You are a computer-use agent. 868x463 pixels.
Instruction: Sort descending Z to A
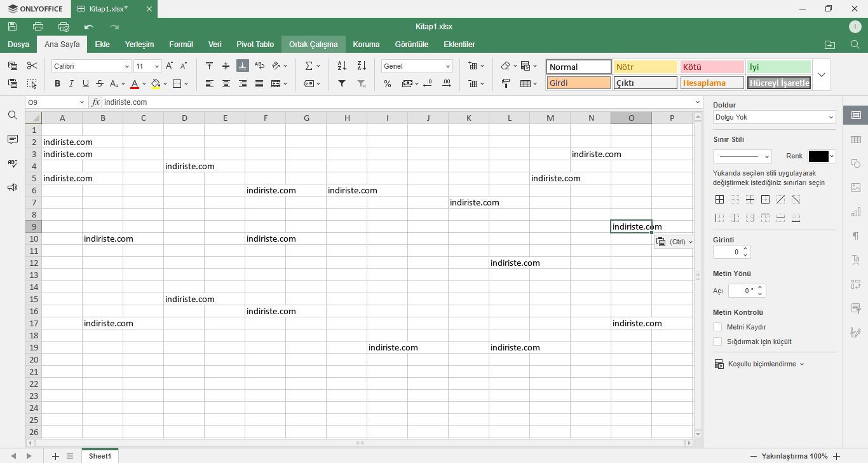point(362,66)
